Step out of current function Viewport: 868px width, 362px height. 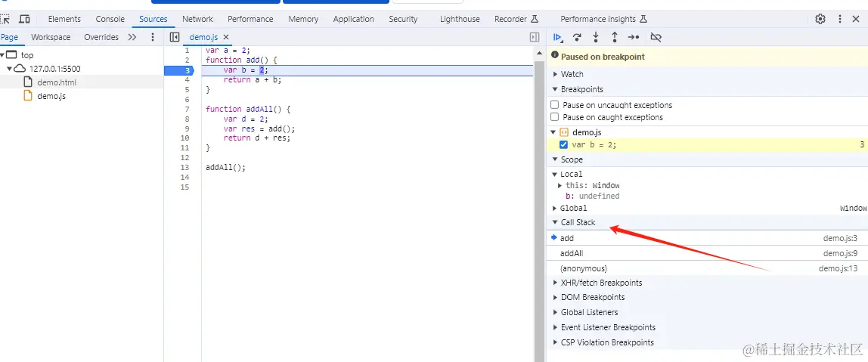click(x=615, y=37)
